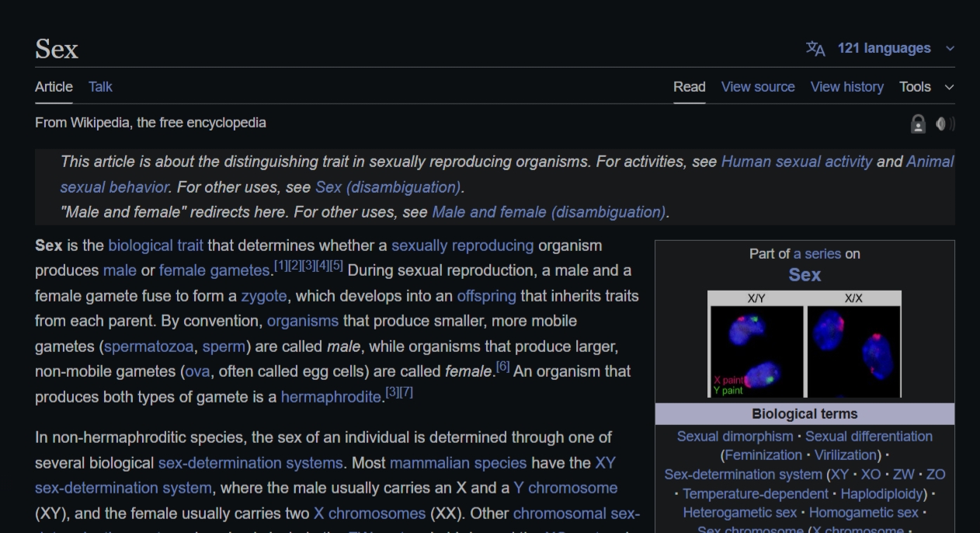980x533 pixels.
Task: Click the page protection padlock icon
Action: [x=918, y=124]
